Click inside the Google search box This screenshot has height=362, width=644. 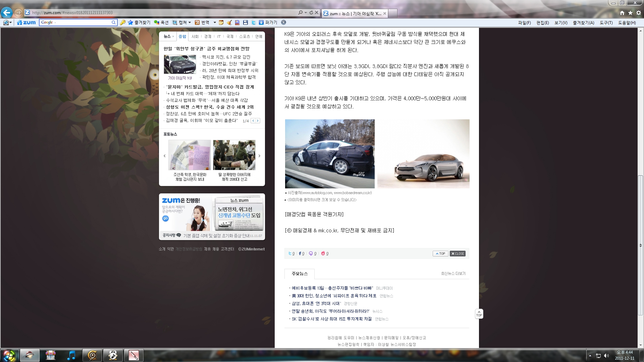(x=77, y=22)
